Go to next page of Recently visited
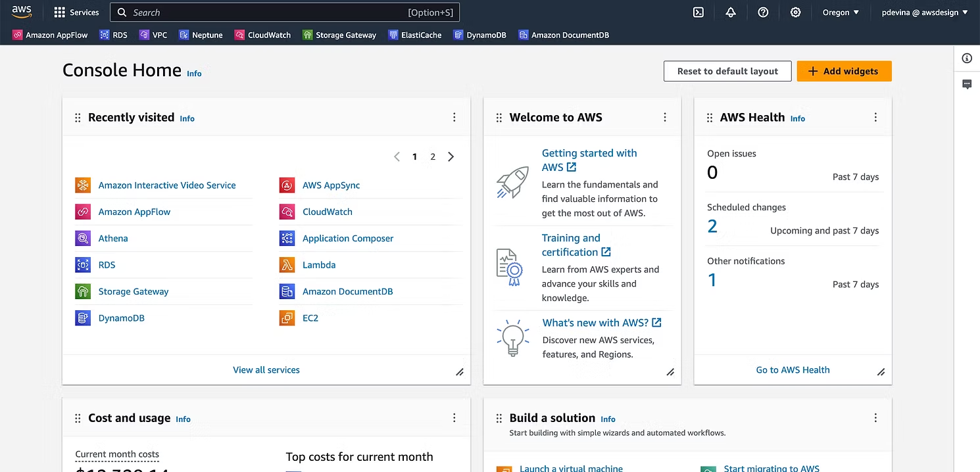This screenshot has width=980, height=472. (451, 156)
